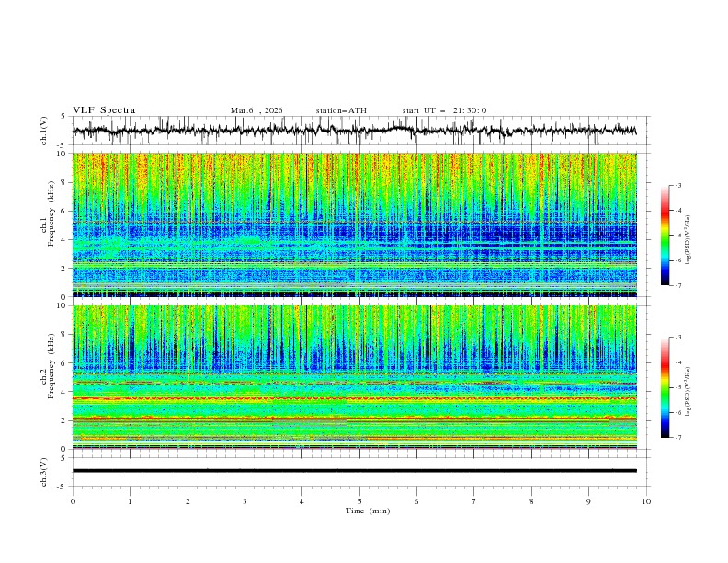
Task: Click the ch.2 spectrogram color scale bar
Action: tap(665, 387)
